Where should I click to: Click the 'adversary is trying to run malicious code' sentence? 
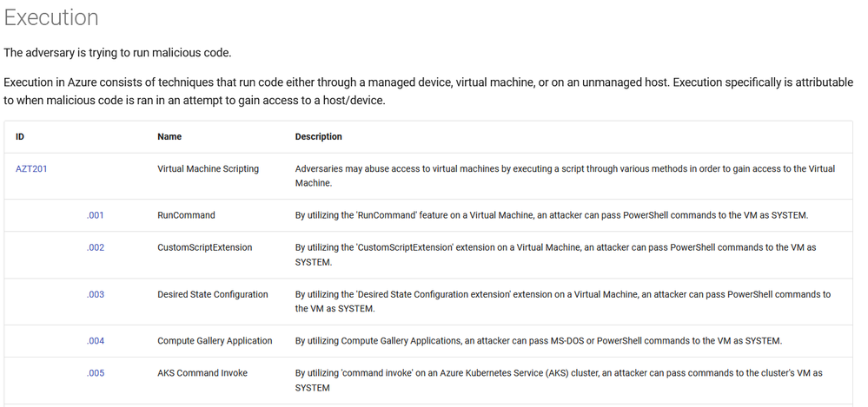[x=117, y=54]
